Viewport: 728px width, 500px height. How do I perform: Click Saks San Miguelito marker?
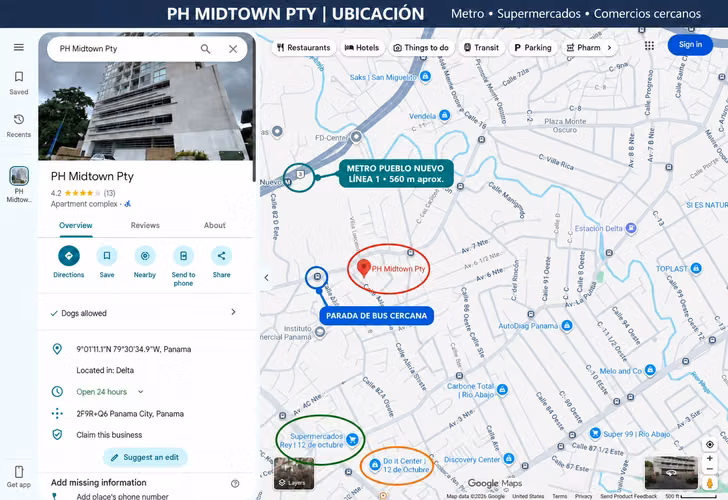[425, 76]
